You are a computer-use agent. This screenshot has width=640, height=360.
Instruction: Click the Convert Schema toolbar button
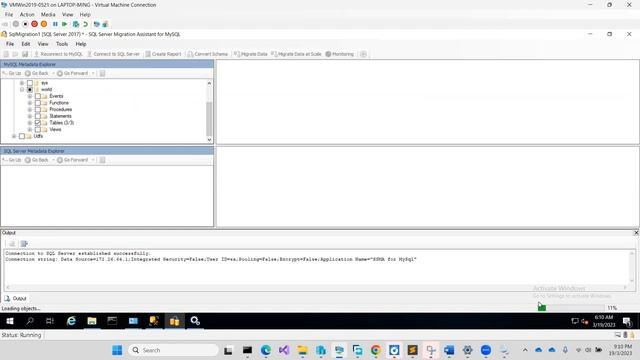pyautogui.click(x=207, y=54)
